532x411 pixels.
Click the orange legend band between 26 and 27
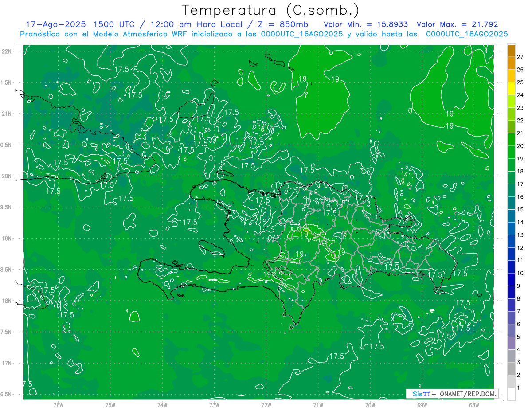[x=511, y=63]
